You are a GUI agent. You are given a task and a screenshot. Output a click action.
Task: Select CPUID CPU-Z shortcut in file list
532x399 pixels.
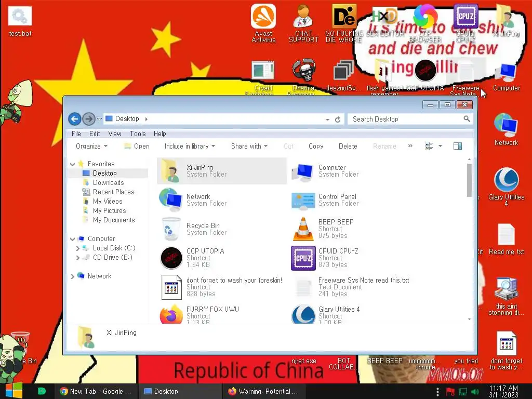point(353,258)
